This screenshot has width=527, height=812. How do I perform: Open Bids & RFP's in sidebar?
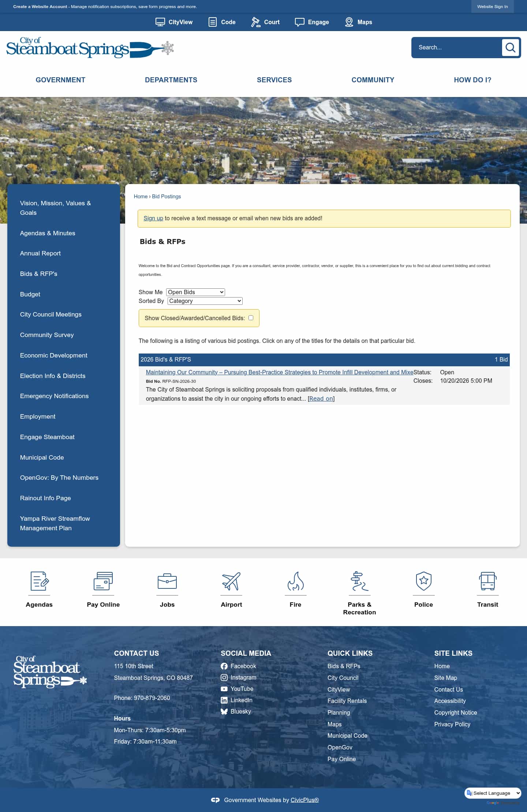coord(39,274)
